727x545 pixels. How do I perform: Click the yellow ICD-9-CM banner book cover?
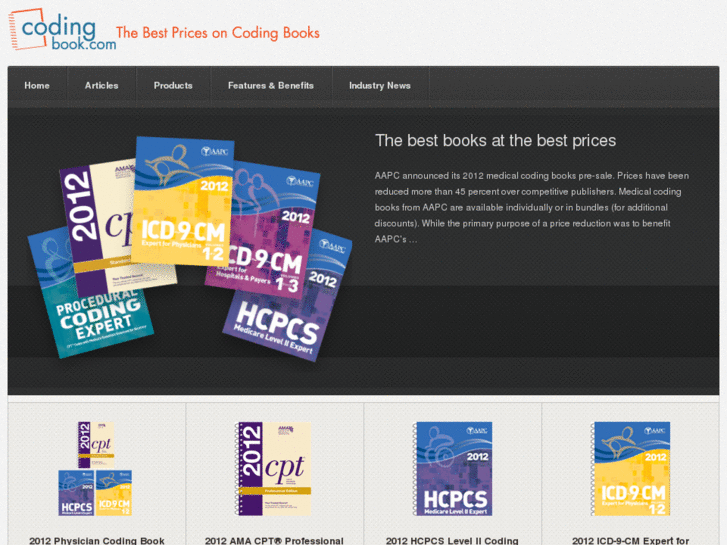[182, 202]
